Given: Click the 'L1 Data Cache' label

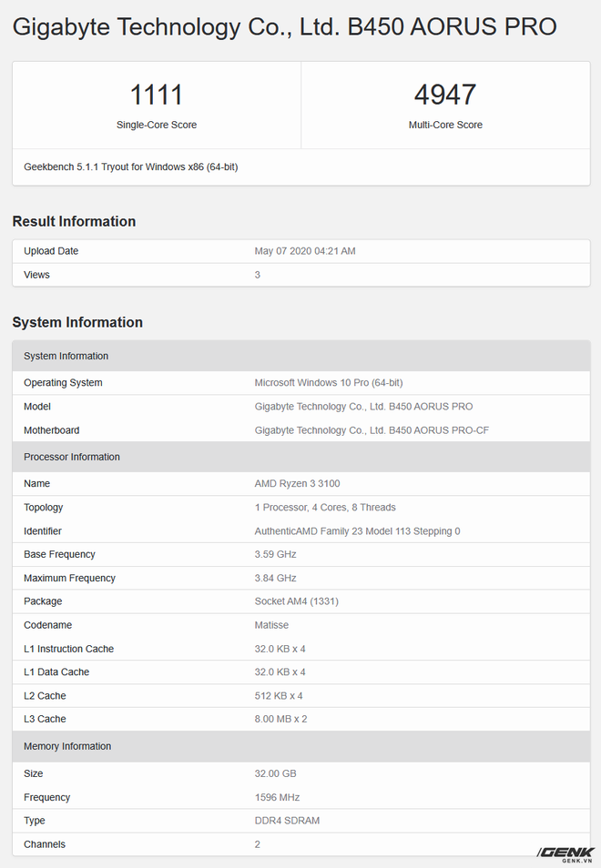Looking at the screenshot, I should point(56,672).
